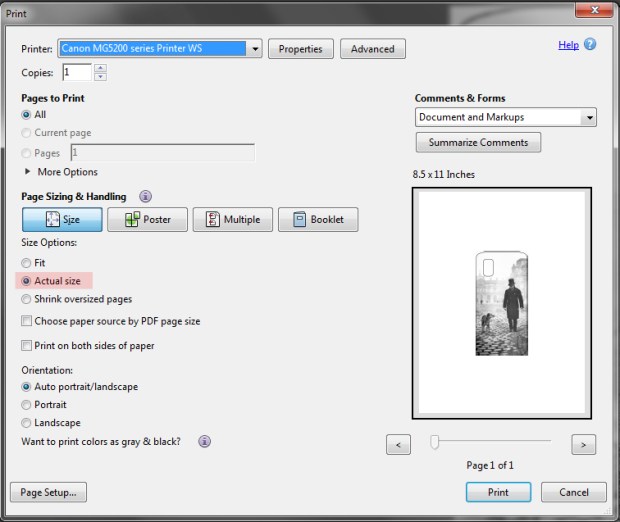Image resolution: width=620 pixels, height=522 pixels.
Task: Click the Print button
Action: click(498, 492)
